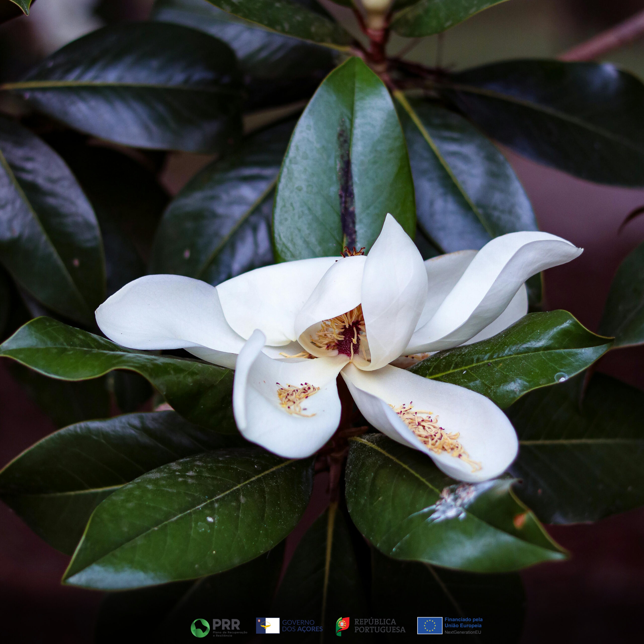The image size is (644, 644).
Task: Click the green PRR circular logo
Action: click(x=200, y=627)
